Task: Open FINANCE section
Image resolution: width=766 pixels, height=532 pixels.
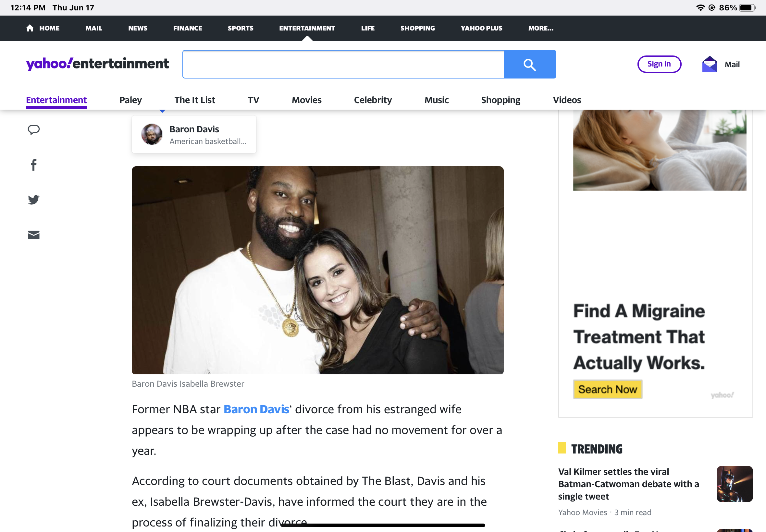Action: coord(187,28)
